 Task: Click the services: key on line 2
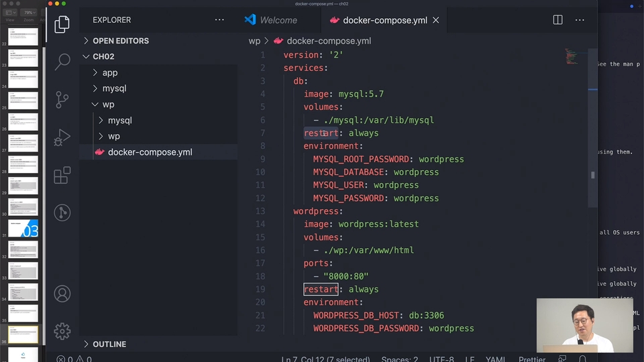tap(305, 68)
